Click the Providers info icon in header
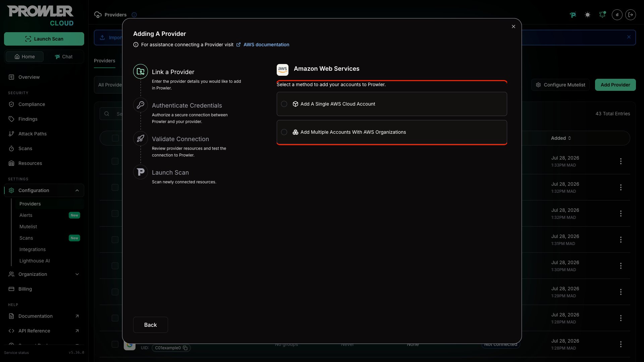 (x=134, y=15)
